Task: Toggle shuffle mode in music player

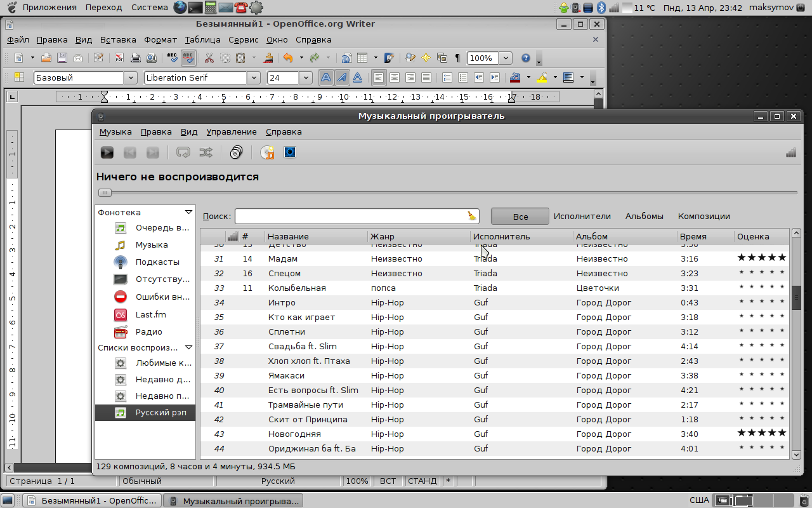Action: [206, 152]
